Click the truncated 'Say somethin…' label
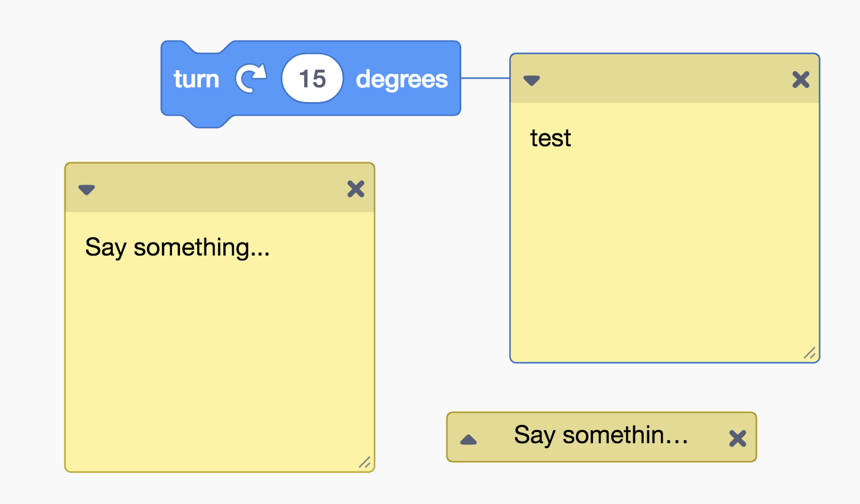The width and height of the screenshot is (860, 504). point(601,436)
